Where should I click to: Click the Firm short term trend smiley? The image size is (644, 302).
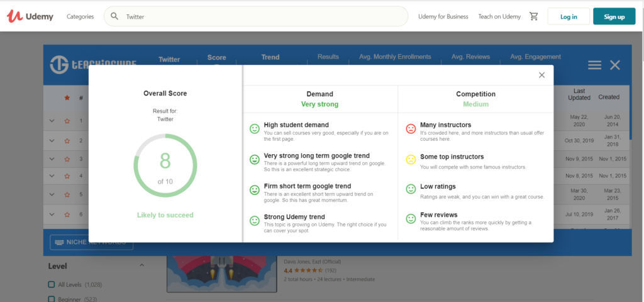point(255,190)
